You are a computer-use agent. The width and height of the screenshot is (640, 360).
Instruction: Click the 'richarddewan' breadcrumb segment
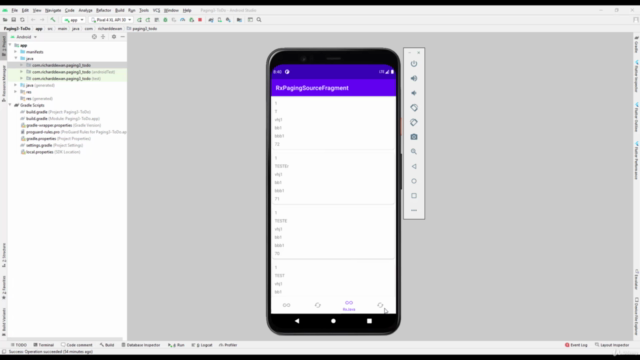[110, 29]
